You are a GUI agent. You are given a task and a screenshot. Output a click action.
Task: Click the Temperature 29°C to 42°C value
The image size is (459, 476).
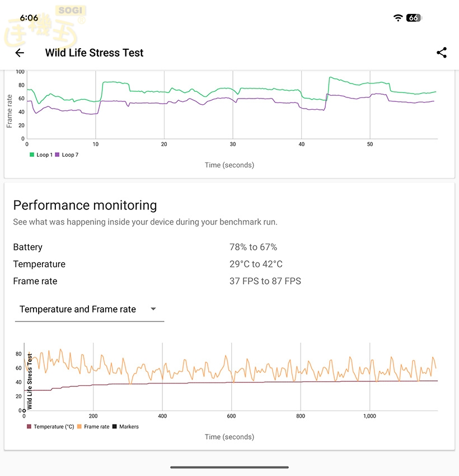[256, 264]
